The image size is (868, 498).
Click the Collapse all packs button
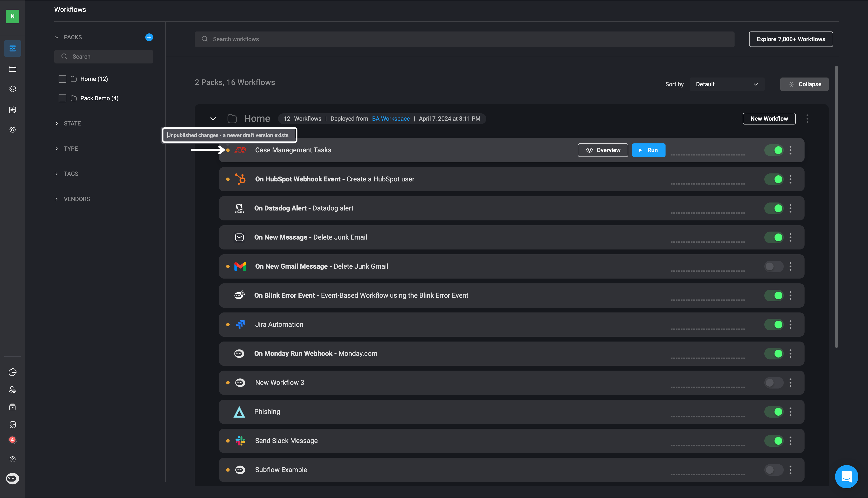(x=804, y=84)
